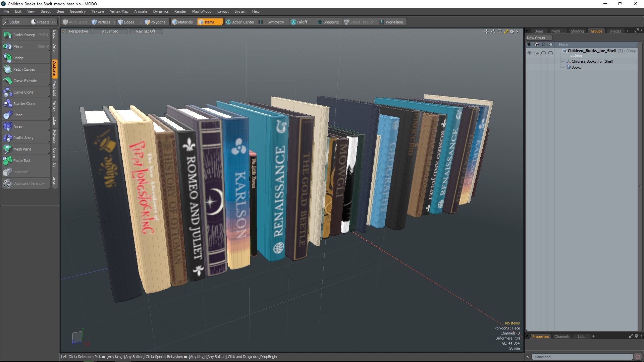Open the Deform vertical tab
Image resolution: width=644 pixels, height=362 pixels.
click(x=55, y=49)
